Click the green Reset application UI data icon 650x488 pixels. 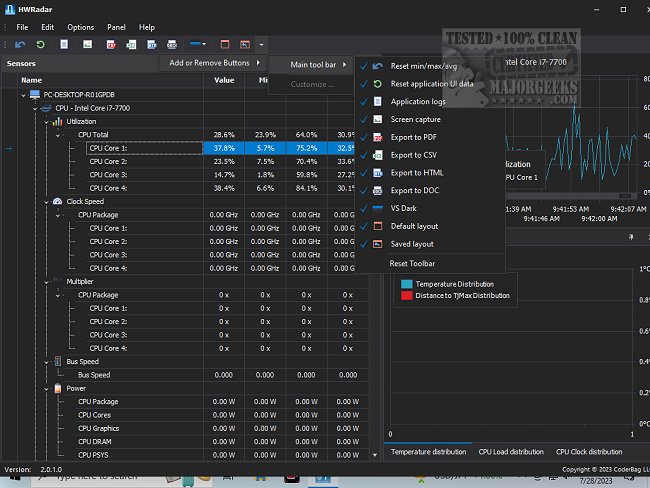[x=40, y=45]
